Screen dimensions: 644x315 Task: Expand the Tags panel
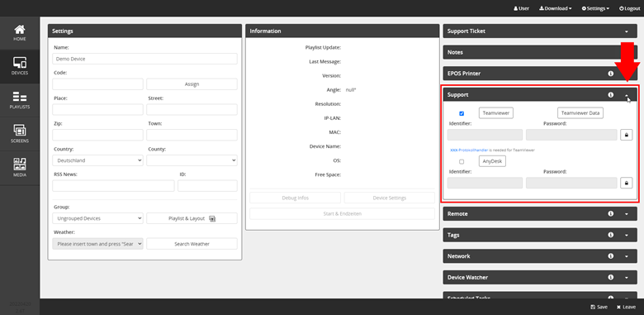point(627,236)
